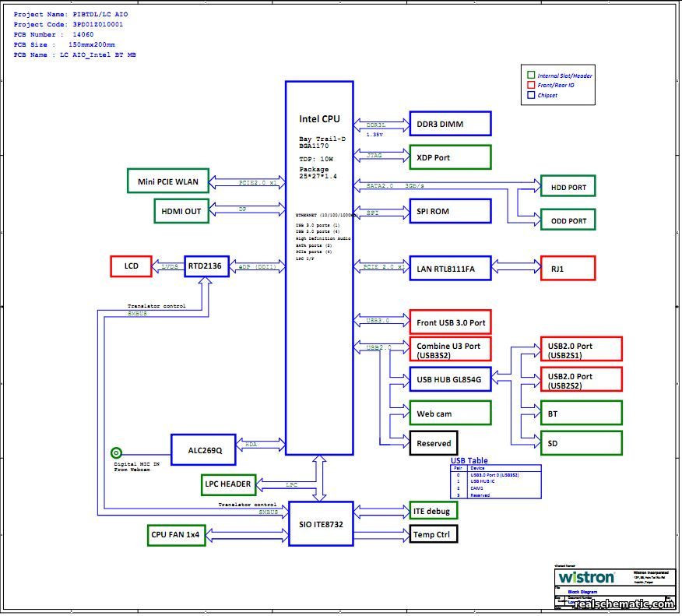Click the Digital MIC IN circle symbol
682x616 pixels.
coord(116,452)
